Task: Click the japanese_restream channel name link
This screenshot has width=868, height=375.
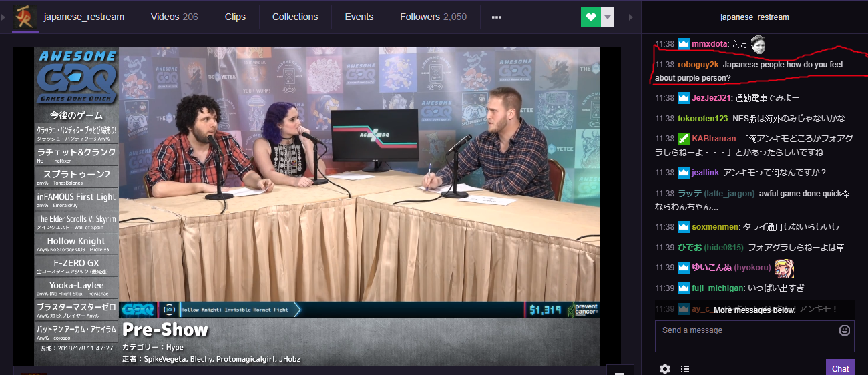Action: (x=83, y=17)
